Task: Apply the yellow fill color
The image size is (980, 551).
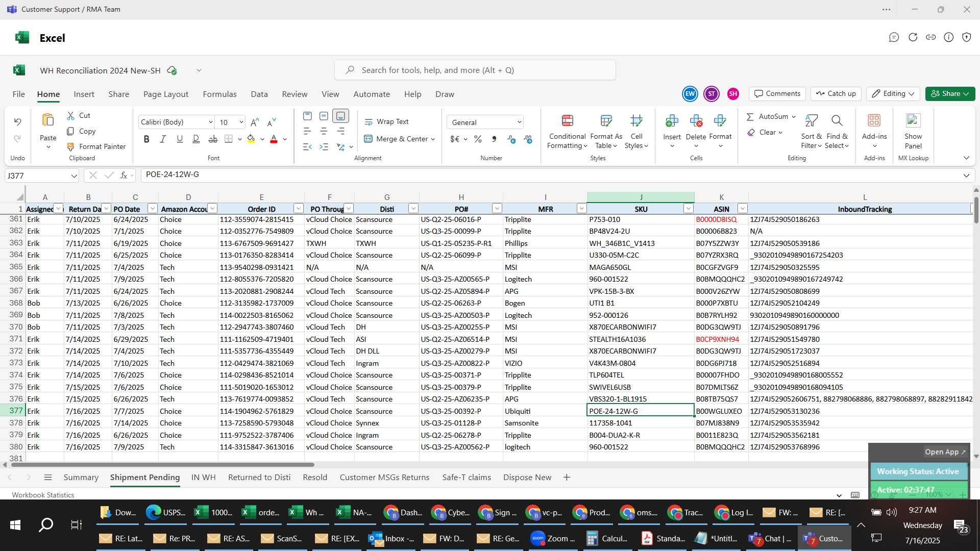Action: coord(251,139)
